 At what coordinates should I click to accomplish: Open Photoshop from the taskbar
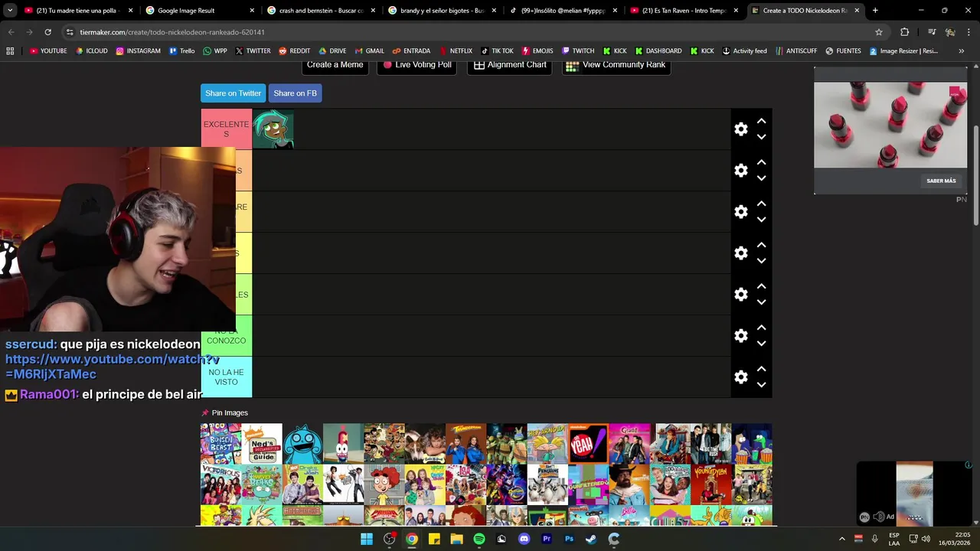569,539
